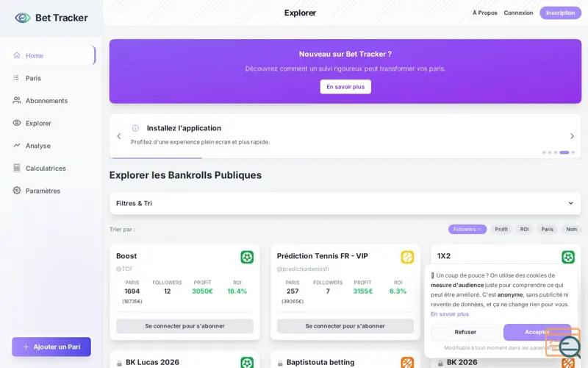Click the 16.4% ROI value
588x368 pixels.
pos(237,291)
